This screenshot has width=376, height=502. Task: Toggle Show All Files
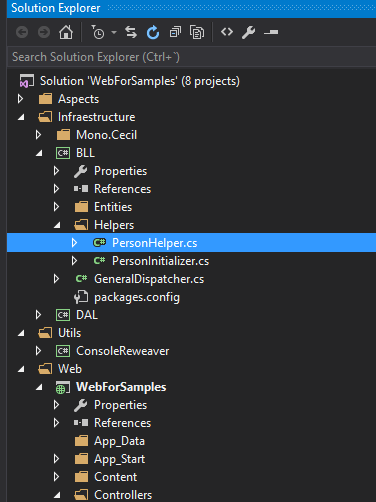(197, 32)
